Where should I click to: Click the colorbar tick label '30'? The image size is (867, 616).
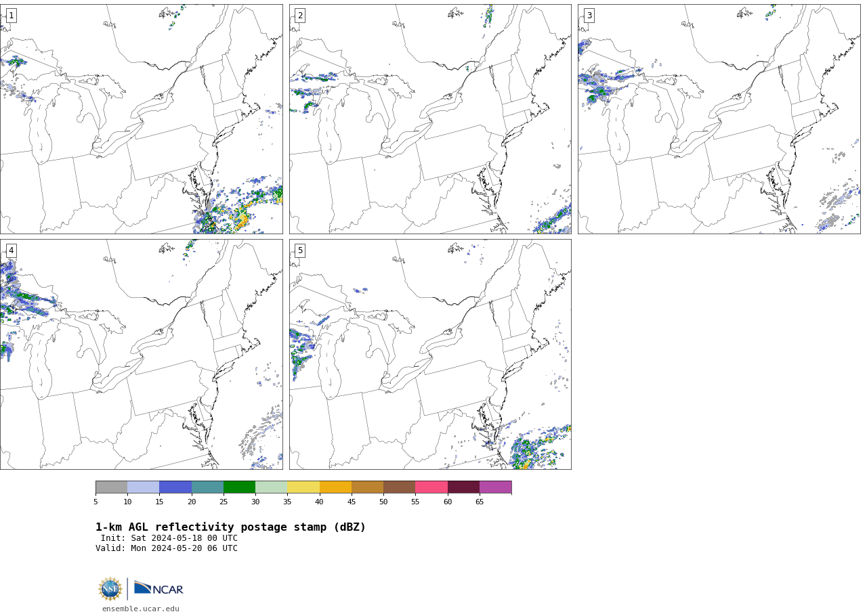(255, 502)
